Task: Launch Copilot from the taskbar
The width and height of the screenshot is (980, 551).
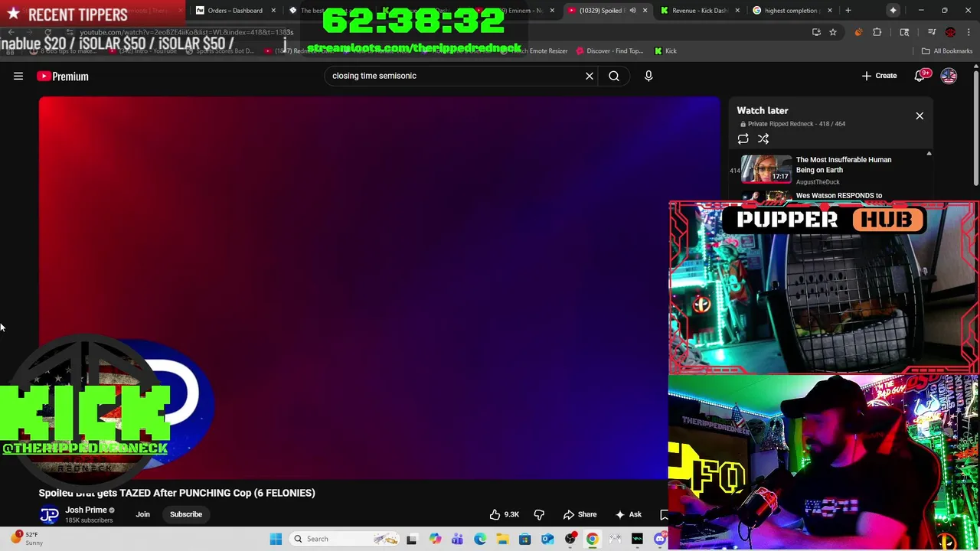Action: (x=435, y=539)
